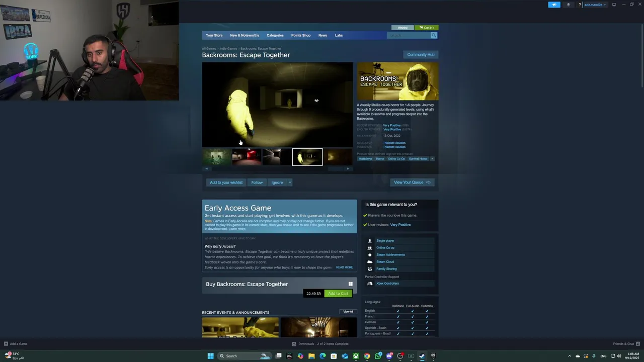
Task: Expand the Ignore button dropdown arrow
Action: [290, 183]
